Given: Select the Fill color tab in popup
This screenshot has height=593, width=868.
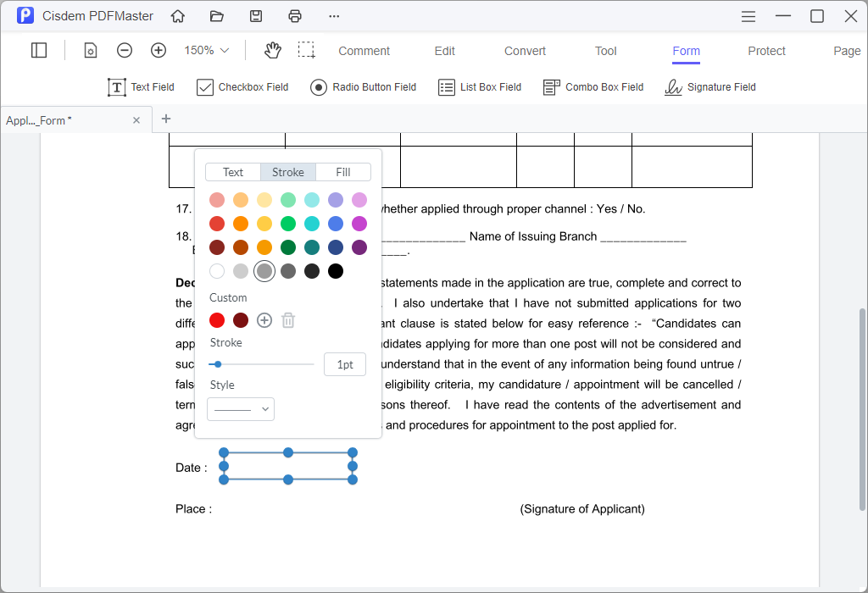Looking at the screenshot, I should [x=343, y=172].
